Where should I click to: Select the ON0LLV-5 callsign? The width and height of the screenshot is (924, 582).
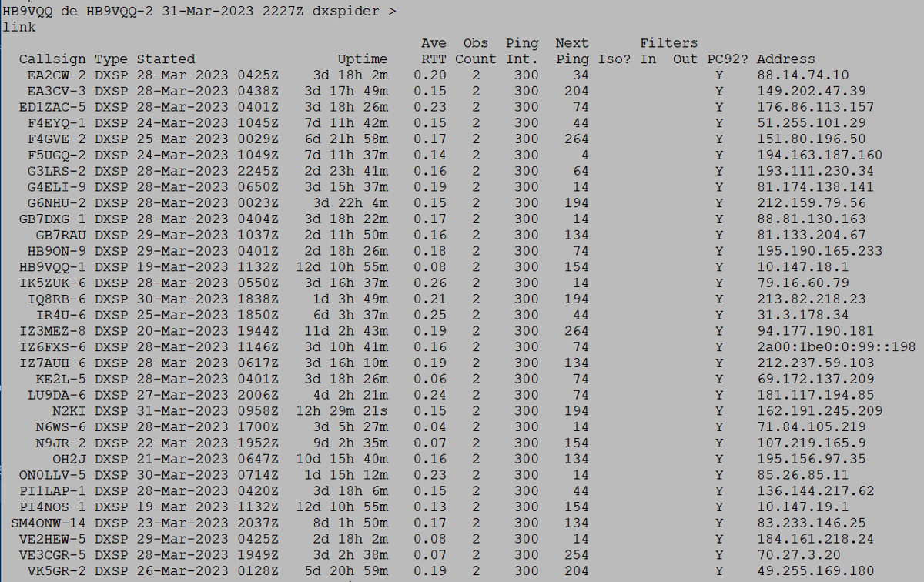pyautogui.click(x=53, y=475)
